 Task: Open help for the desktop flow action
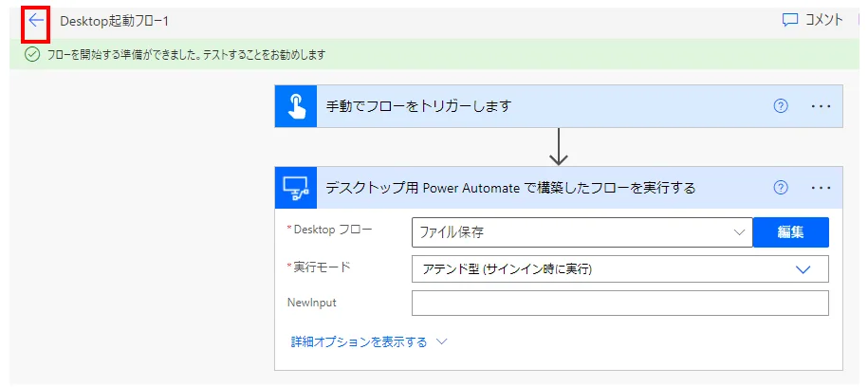[781, 188]
